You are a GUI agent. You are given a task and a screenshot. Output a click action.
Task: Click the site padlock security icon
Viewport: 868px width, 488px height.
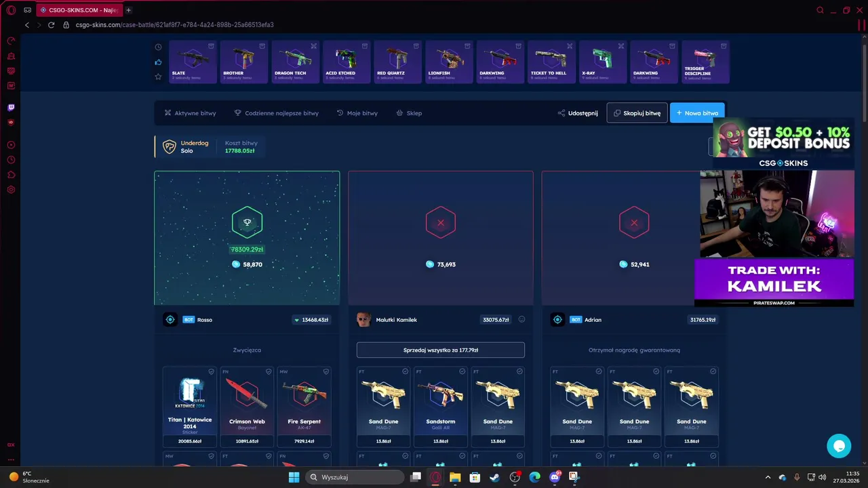[66, 25]
